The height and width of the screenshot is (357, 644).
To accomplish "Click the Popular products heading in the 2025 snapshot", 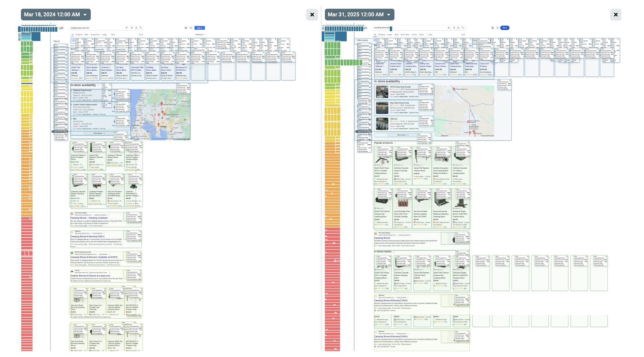I will (383, 143).
